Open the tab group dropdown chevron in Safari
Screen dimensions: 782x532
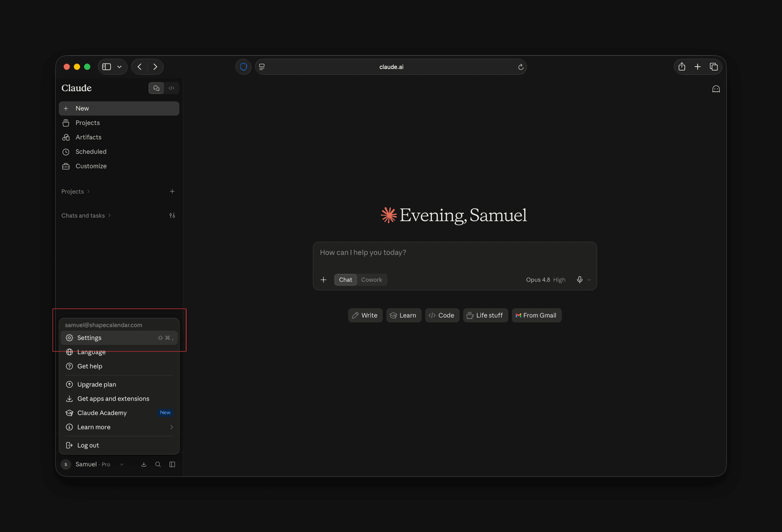click(x=120, y=67)
